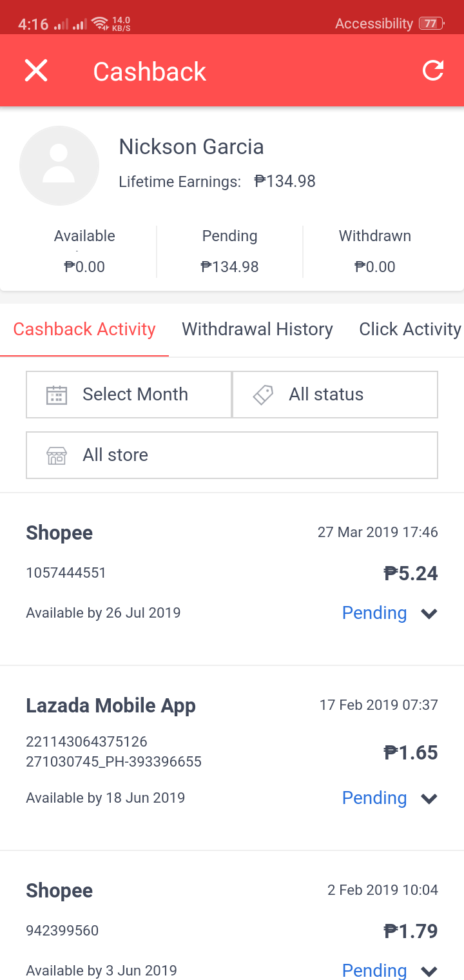Tap the Wi-Fi icon in status bar
464x980 pixels.
pos(100,24)
